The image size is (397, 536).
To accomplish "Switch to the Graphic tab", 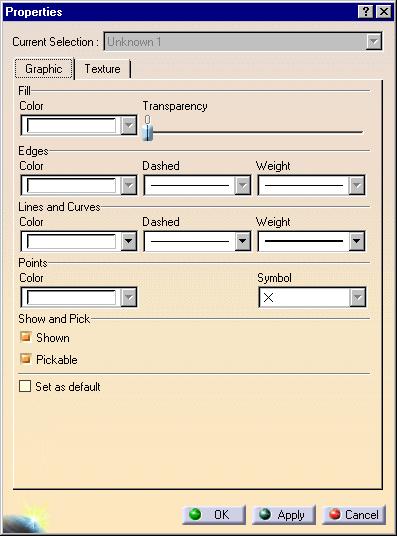I will (44, 69).
